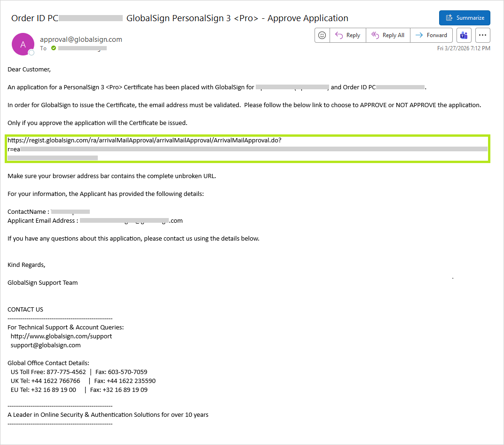The image size is (504, 445).
Task: Reply to the GlobalSign email
Action: pyautogui.click(x=347, y=35)
